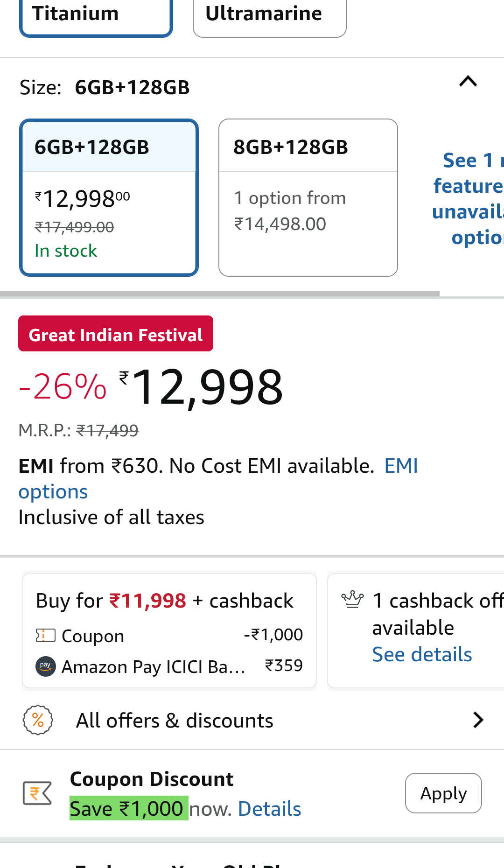Select the Ultramarine color option

pyautogui.click(x=269, y=16)
